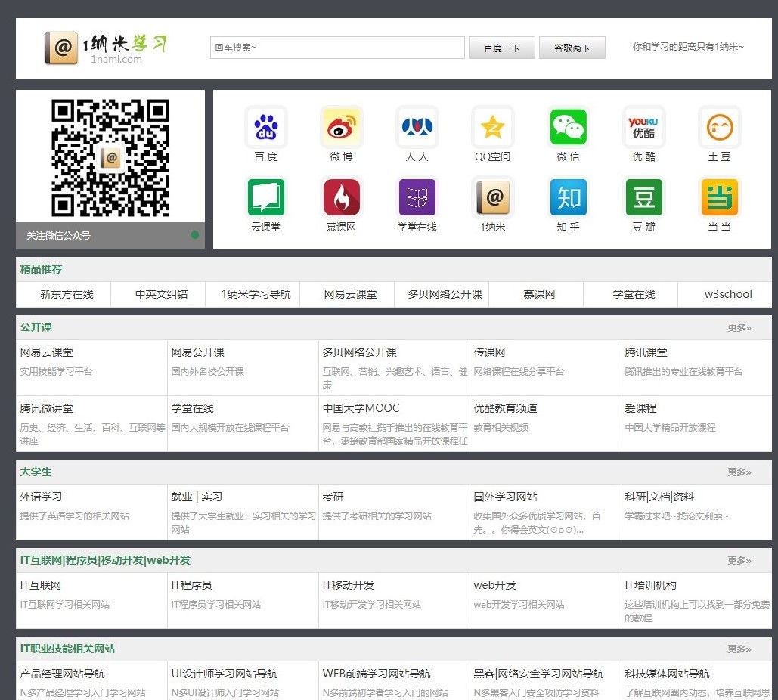Open 腾讯微讲堂 link
The image size is (778, 700).
pos(47,408)
